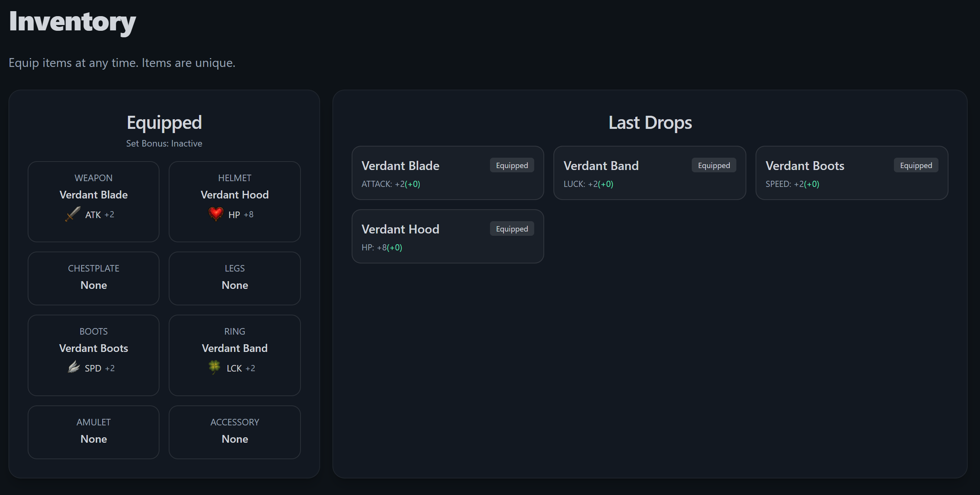Click the Verdant Blade name in Weapon slot

tap(93, 195)
